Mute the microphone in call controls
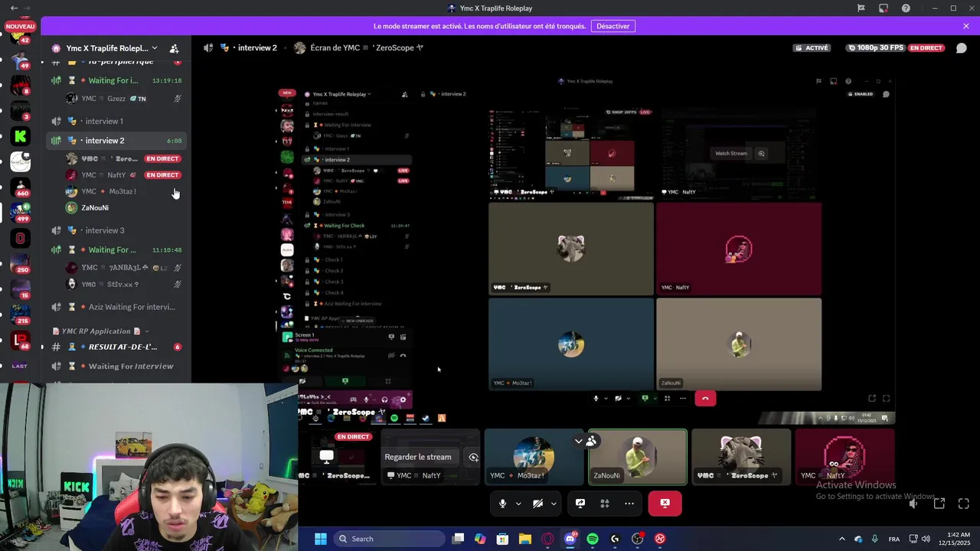980x551 pixels. click(x=502, y=504)
